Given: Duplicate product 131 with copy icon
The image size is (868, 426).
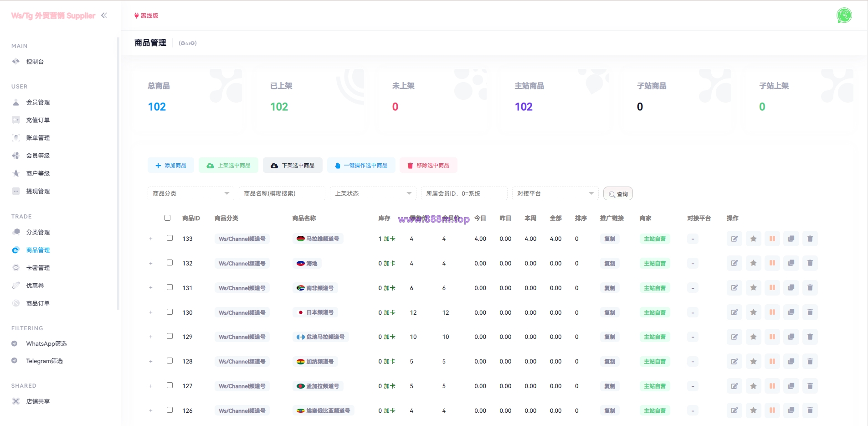Looking at the screenshot, I should click(x=791, y=288).
